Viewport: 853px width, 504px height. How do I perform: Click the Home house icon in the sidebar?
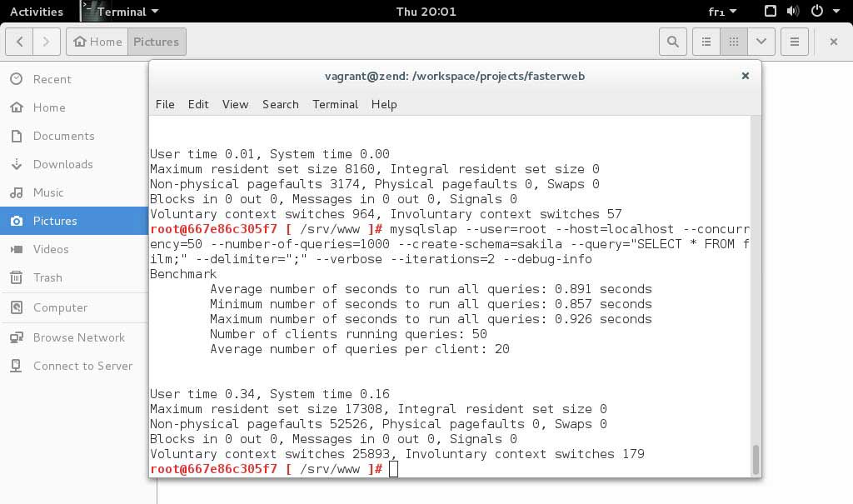17,107
